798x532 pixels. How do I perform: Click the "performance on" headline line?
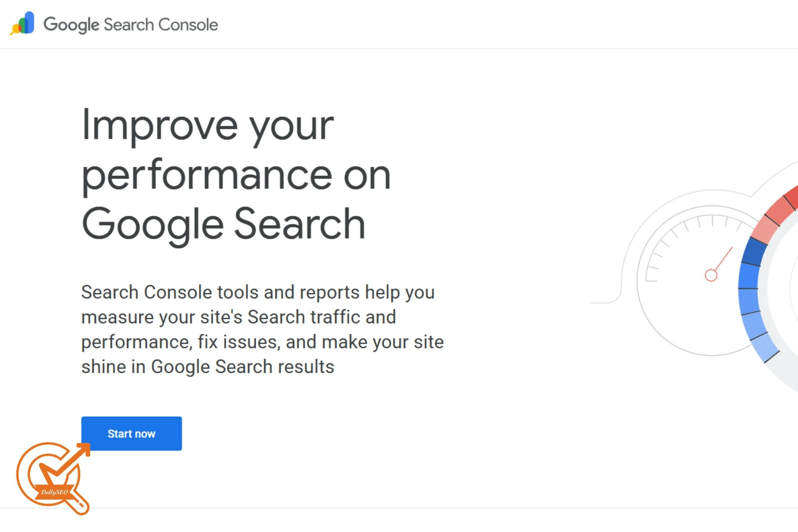click(236, 176)
